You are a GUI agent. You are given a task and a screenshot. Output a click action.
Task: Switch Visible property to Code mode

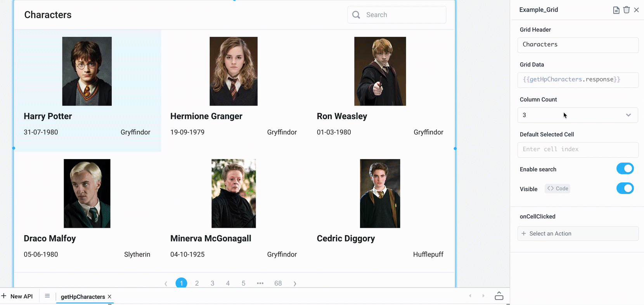557,189
